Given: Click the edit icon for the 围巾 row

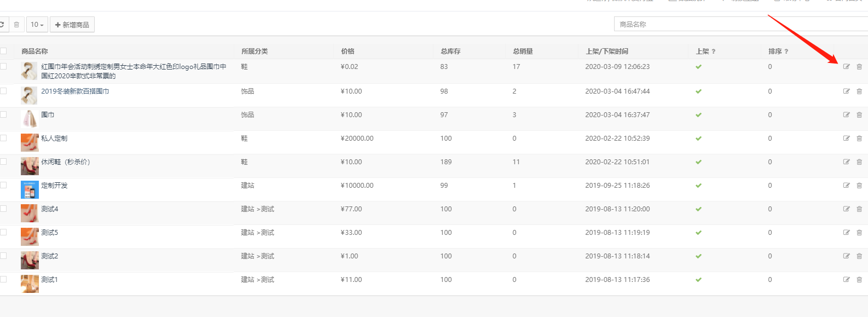Looking at the screenshot, I should (846, 115).
